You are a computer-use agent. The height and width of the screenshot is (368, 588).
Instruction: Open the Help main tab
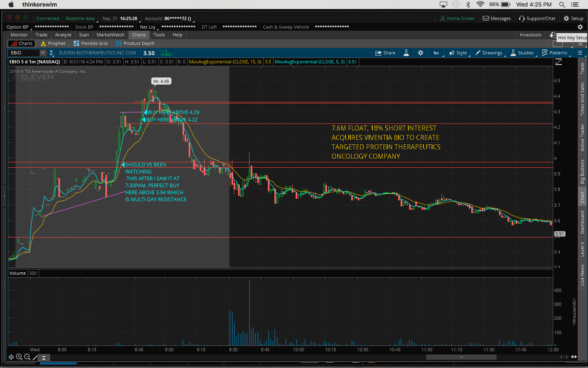[x=178, y=35]
